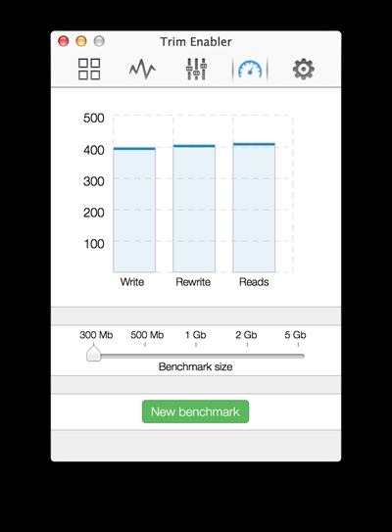Minimize the window with yellow button
Viewport: 392px width, 532px height.
pyautogui.click(x=81, y=41)
